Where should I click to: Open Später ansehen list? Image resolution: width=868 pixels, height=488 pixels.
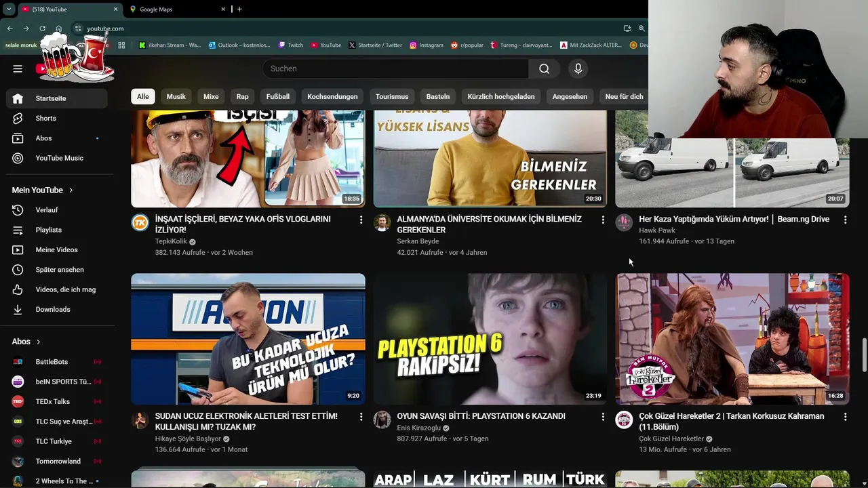click(x=57, y=270)
